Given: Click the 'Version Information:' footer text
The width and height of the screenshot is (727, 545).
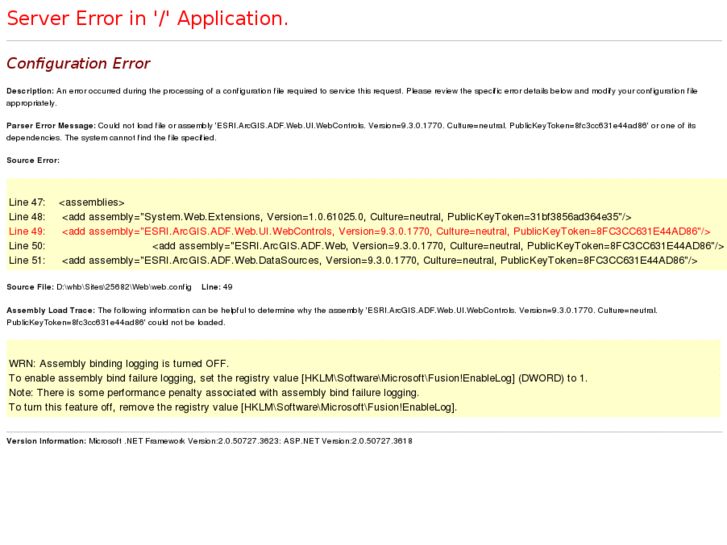Looking at the screenshot, I should (209, 441).
